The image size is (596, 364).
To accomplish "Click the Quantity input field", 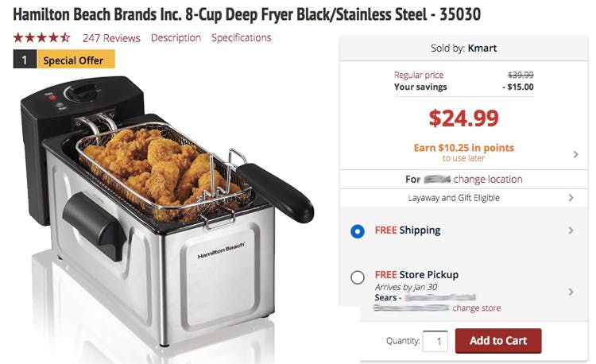I will pyautogui.click(x=435, y=341).
